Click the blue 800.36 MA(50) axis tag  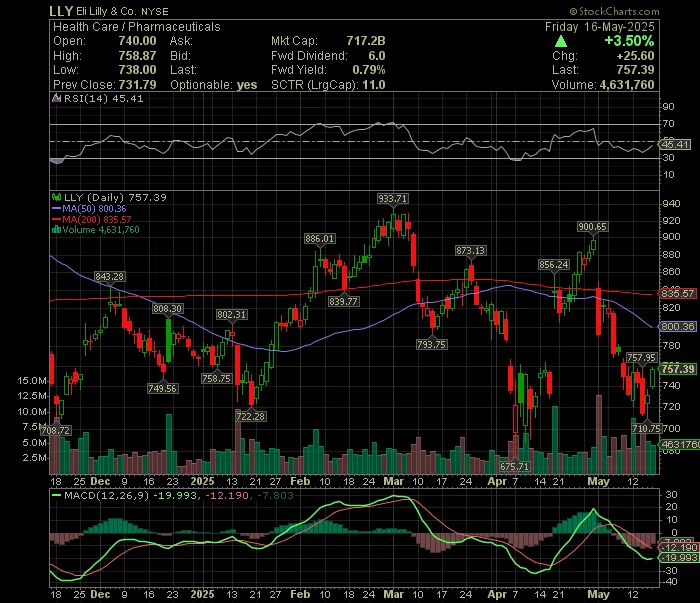[x=678, y=326]
